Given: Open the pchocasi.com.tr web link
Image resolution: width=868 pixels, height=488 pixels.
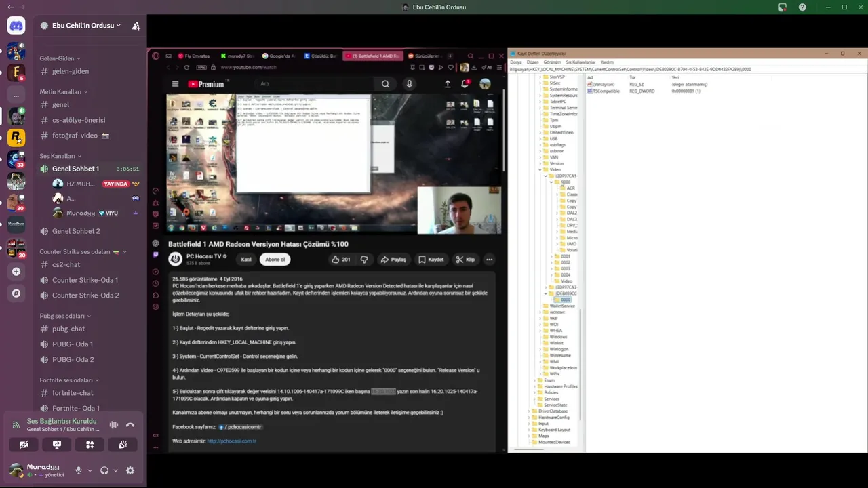Looking at the screenshot, I should click(x=231, y=441).
